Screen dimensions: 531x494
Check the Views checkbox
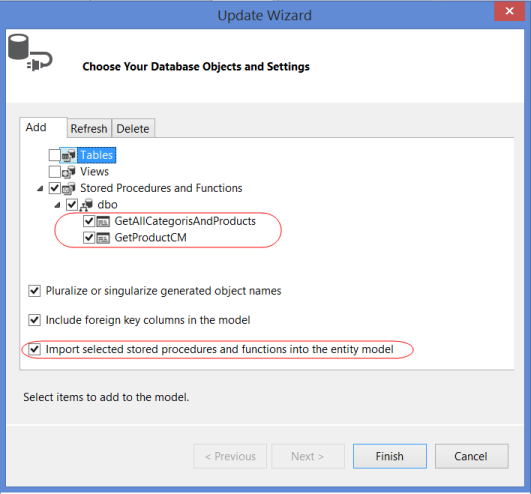coord(55,172)
